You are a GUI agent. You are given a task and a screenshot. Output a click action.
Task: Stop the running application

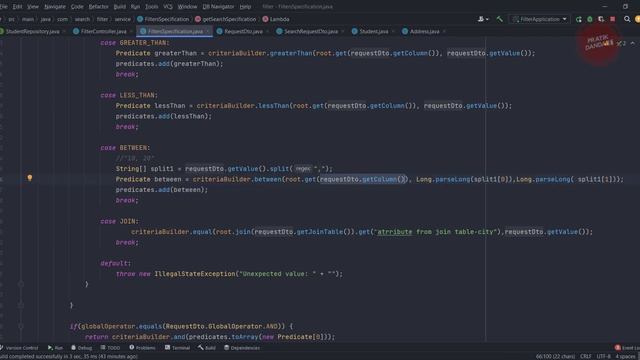point(613,19)
